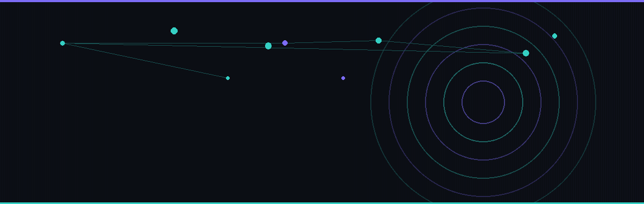Click the purple bar along the top edge

click(x=322, y=1)
